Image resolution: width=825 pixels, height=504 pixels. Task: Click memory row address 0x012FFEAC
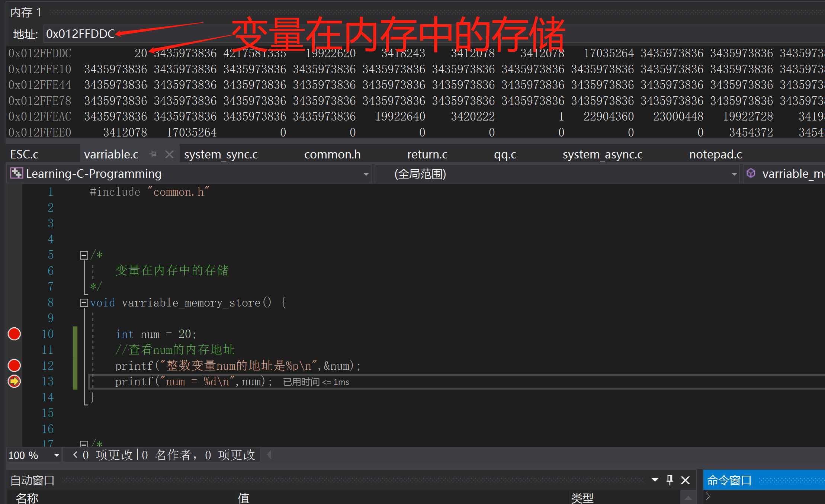pos(40,116)
